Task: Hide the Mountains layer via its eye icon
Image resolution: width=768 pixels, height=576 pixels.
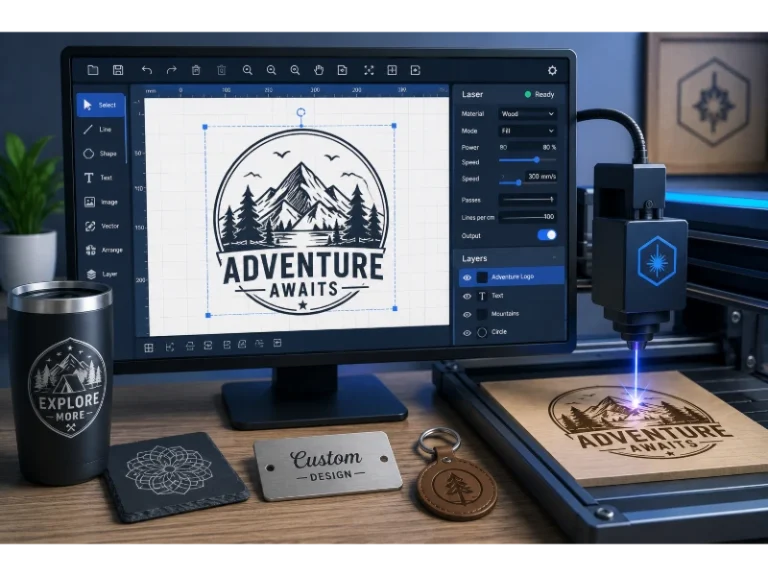Action: [467, 314]
